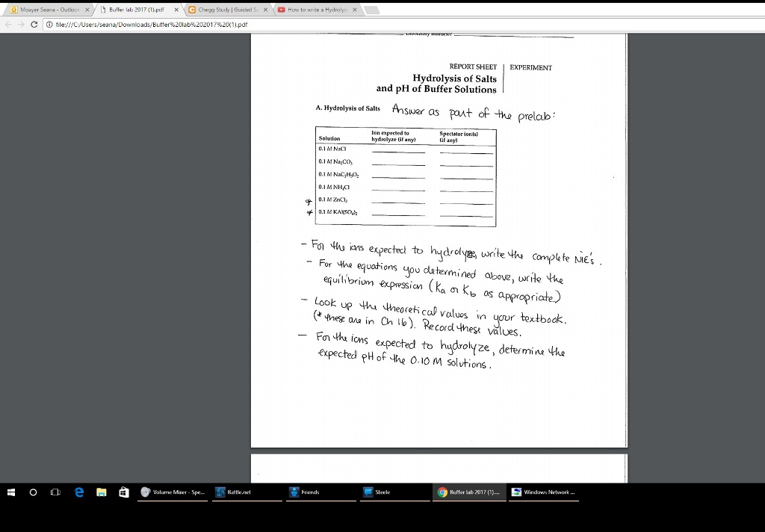765x532 pixels.
Task: Close the Chegg Study tab
Action: (x=265, y=9)
